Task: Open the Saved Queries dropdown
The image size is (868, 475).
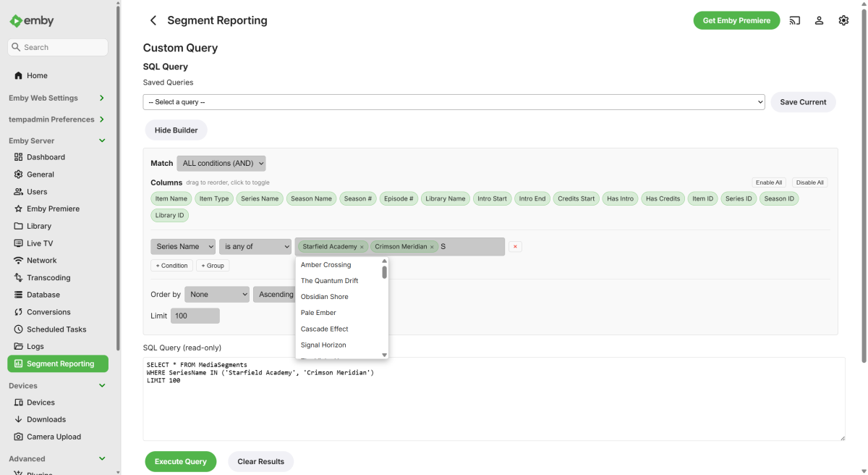Action: tap(454, 102)
